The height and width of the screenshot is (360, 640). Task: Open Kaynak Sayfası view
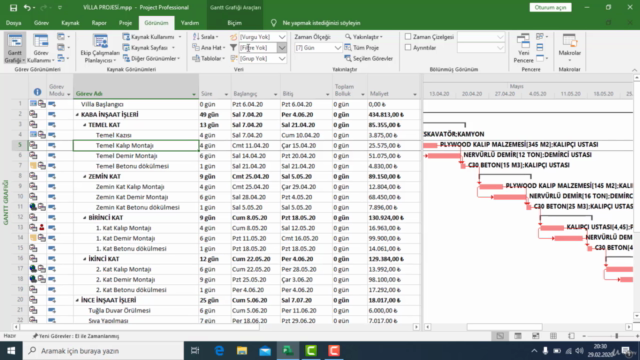(x=149, y=48)
